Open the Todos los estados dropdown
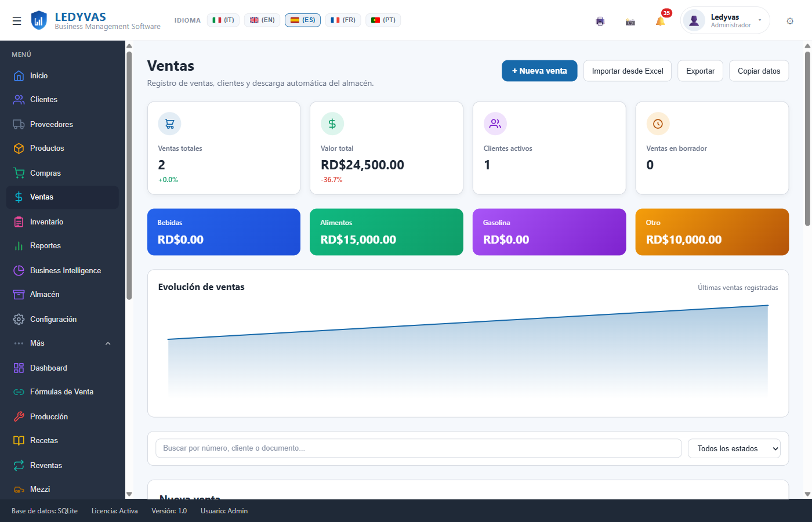Image resolution: width=812 pixels, height=522 pixels. point(734,448)
